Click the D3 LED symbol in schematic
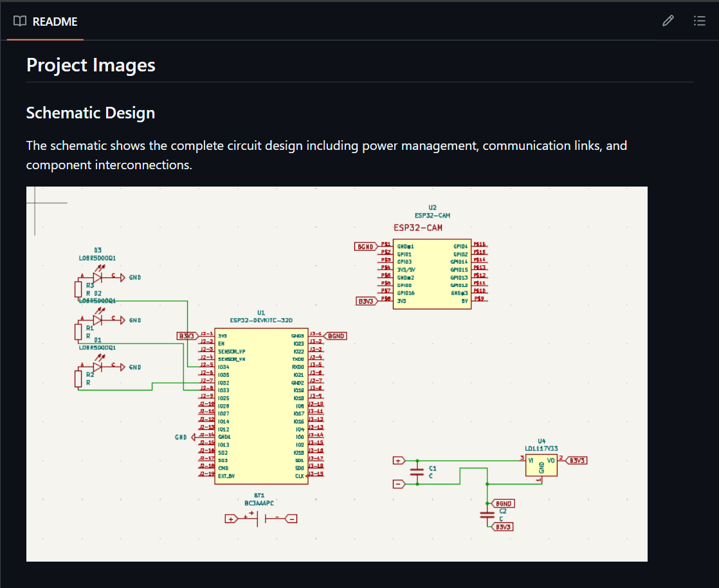Viewport: 719px width, 588px height. tap(98, 277)
